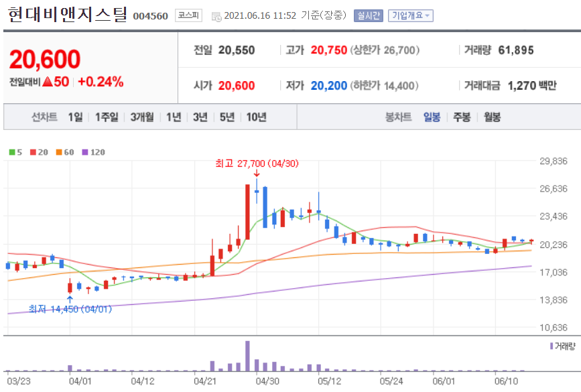
Task: Click the +0.24% change percentage
Action: click(101, 82)
